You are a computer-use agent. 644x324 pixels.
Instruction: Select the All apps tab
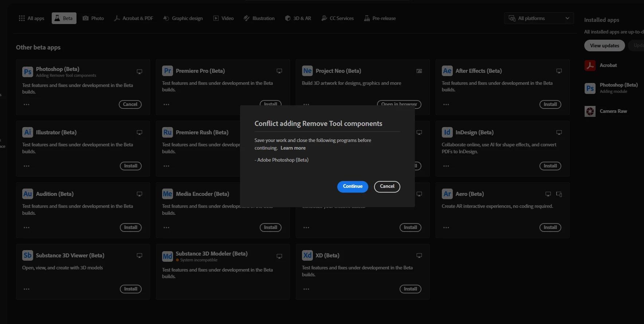[x=31, y=18]
